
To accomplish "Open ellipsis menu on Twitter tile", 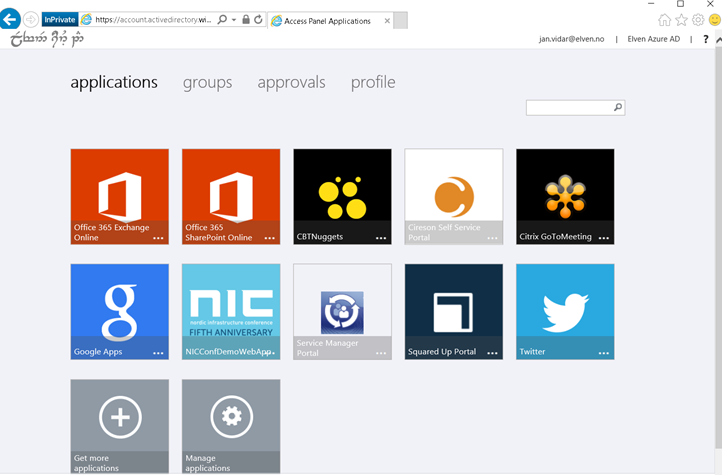I will (x=604, y=353).
